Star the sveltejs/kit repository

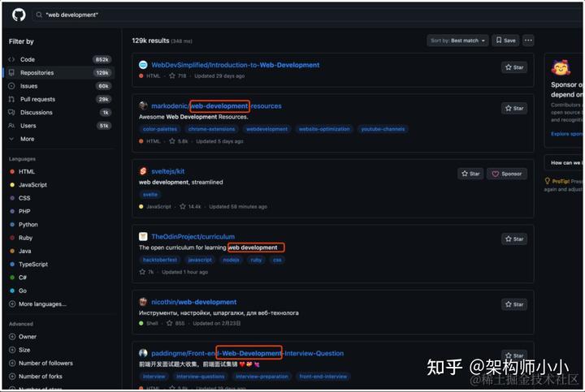tap(470, 174)
